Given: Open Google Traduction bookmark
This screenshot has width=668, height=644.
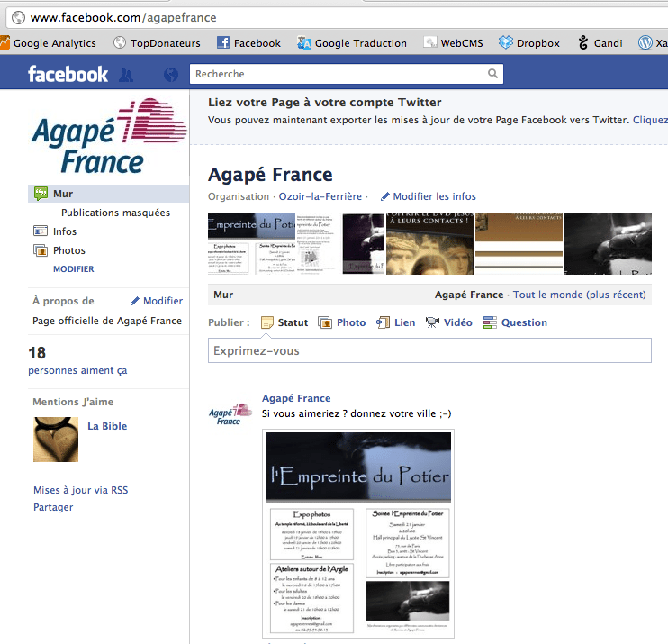Looking at the screenshot, I should point(352,43).
